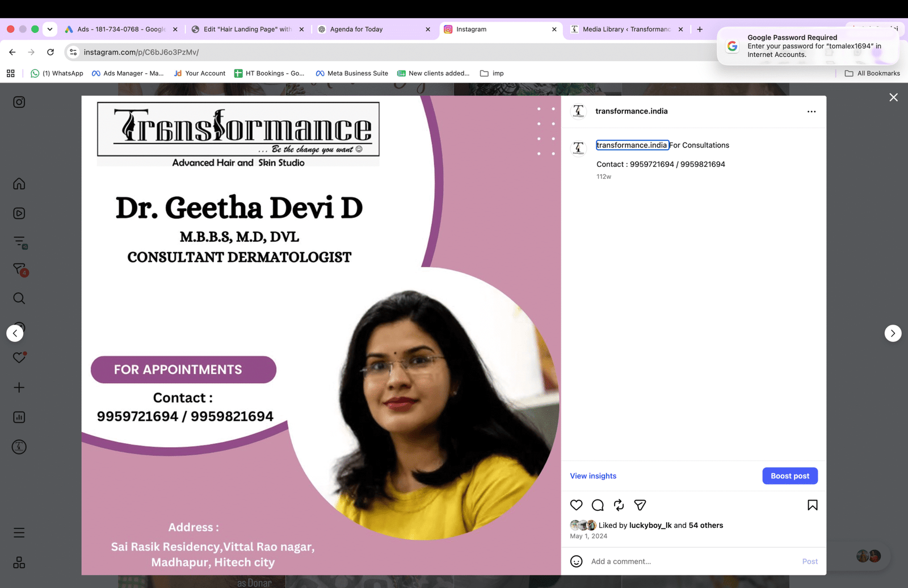This screenshot has height=588, width=908.
Task: Open WhatsApp bookmark
Action: 57,73
